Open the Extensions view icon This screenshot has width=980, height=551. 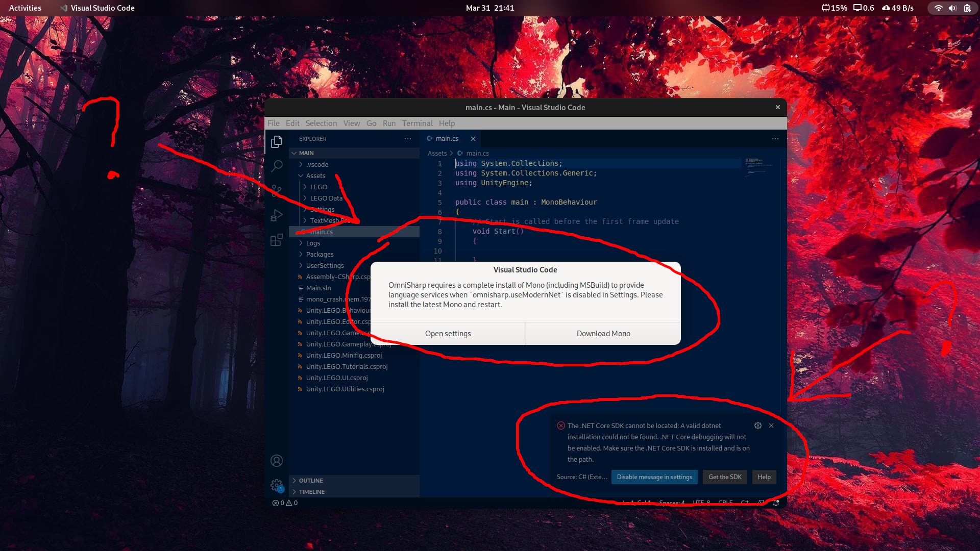coord(277,240)
